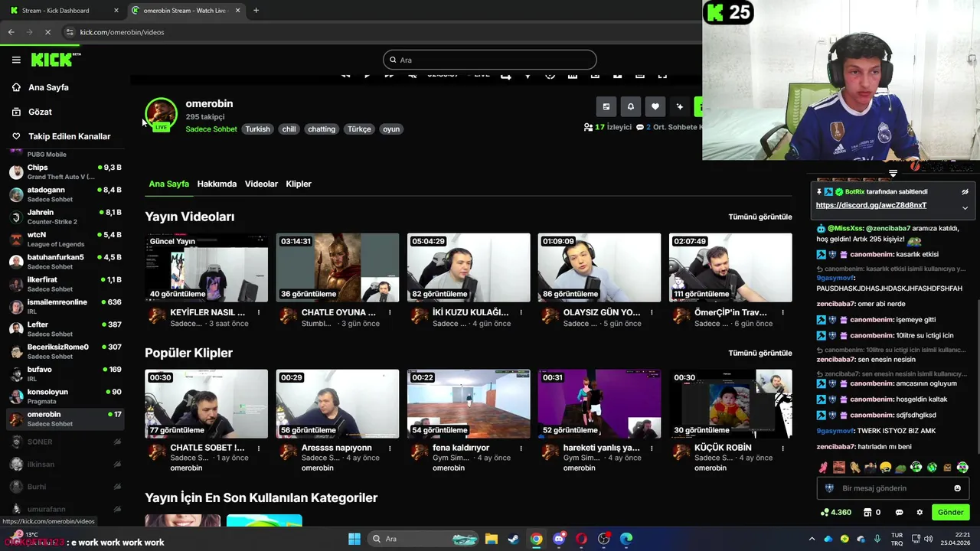Click Tümünü görüntüle for Yayın Videoları
The height and width of the screenshot is (551, 980).
point(760,217)
